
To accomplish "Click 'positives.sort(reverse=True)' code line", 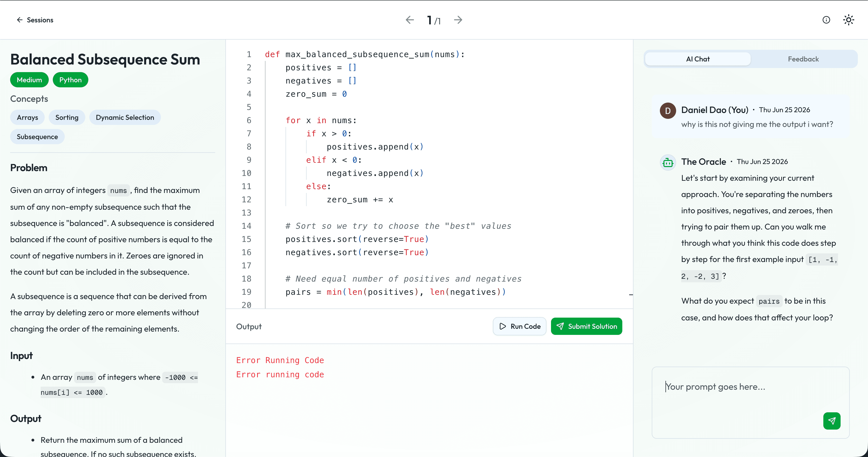I will pyautogui.click(x=357, y=239).
